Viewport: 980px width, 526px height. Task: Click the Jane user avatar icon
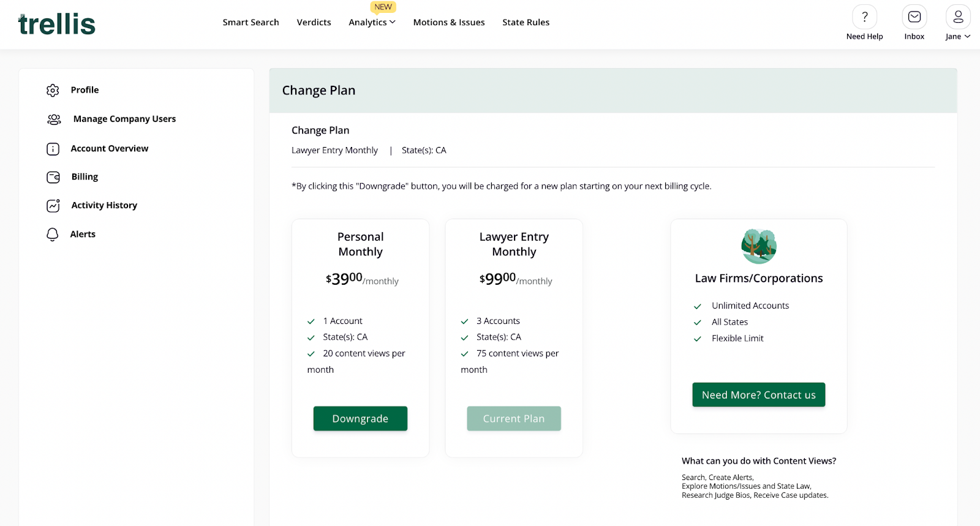tap(958, 17)
